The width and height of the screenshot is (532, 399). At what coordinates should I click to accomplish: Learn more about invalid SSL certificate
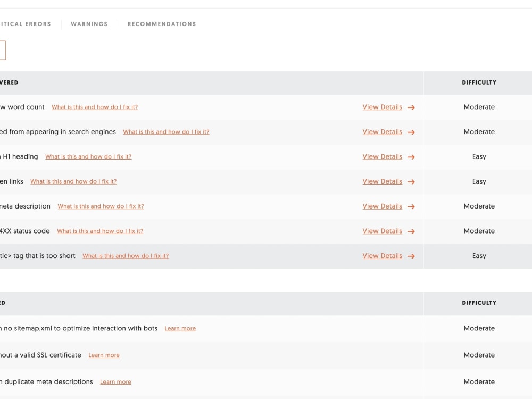point(104,355)
